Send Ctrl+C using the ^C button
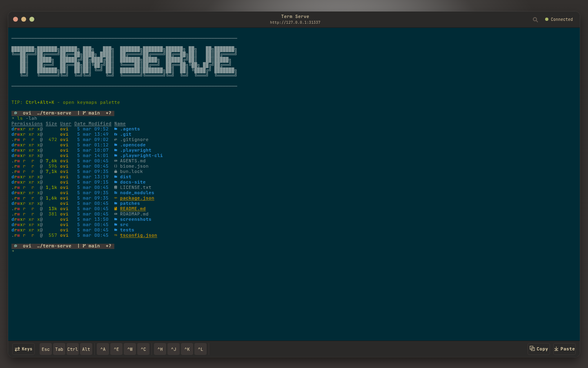This screenshot has width=588, height=368. point(143,349)
